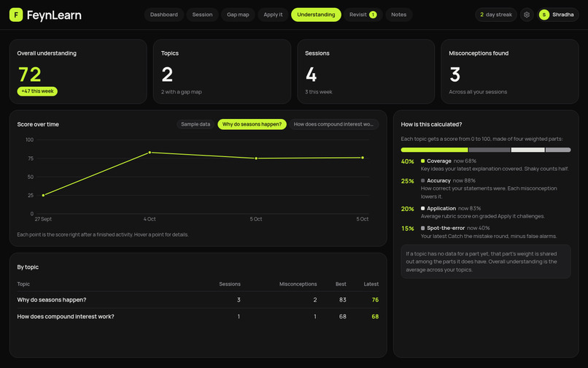Click the Misconceptions found card
Image resolution: width=588 pixels, height=368 pixels.
[510, 72]
